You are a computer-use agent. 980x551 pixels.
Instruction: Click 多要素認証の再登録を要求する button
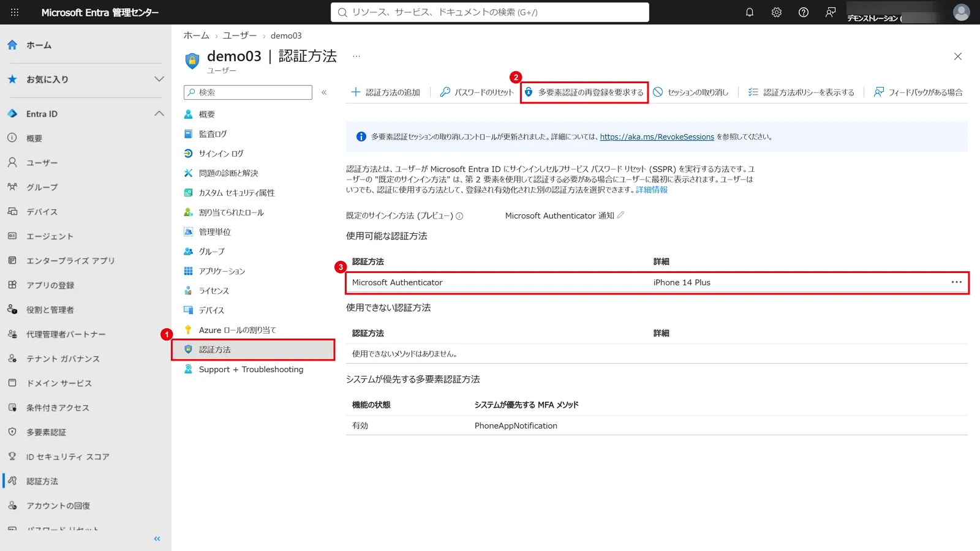click(584, 92)
